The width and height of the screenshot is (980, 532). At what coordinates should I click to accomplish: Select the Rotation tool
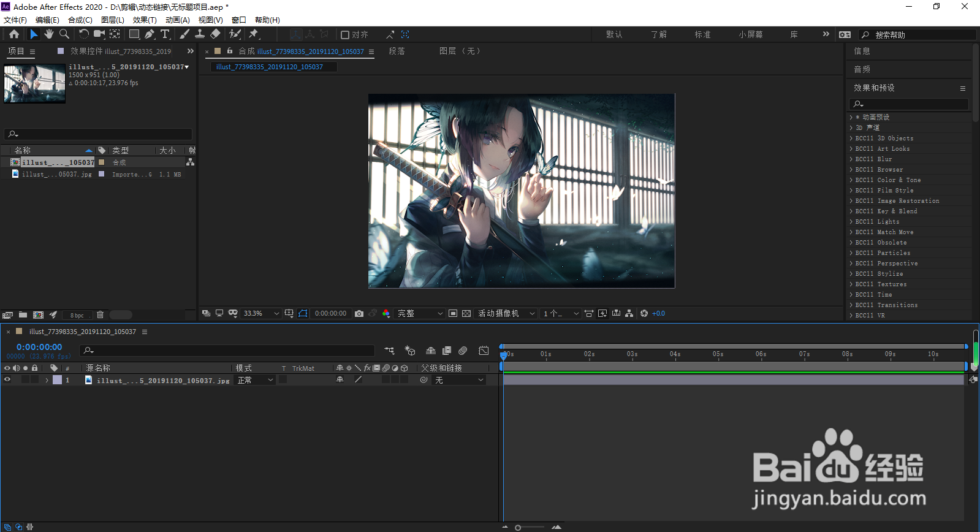(84, 34)
